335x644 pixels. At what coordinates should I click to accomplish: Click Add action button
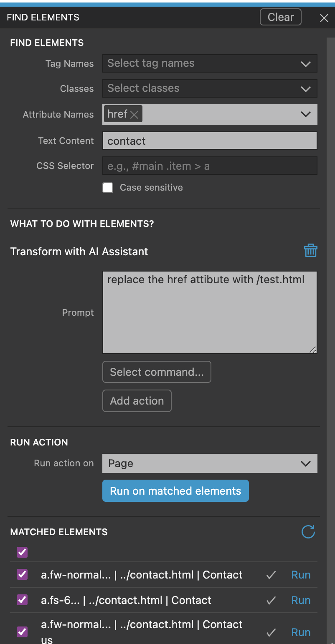point(137,401)
